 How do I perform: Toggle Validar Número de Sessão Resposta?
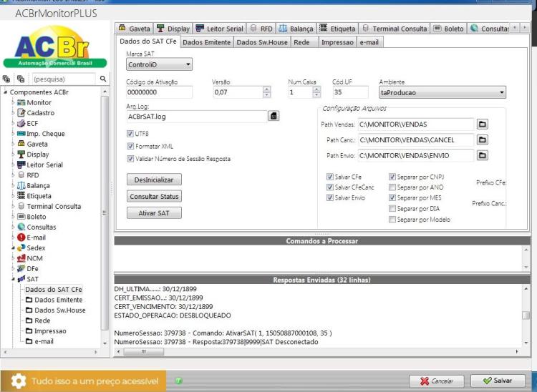[x=130, y=158]
